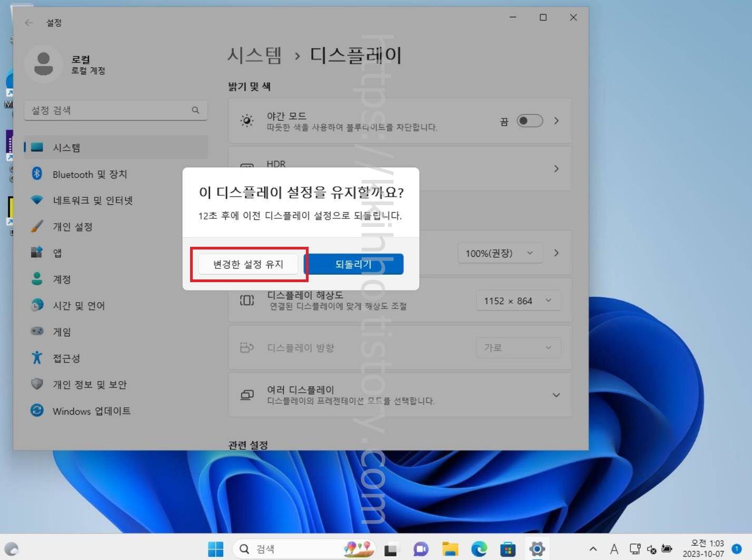Click the '되돌리기' revert button
Screen dimensions: 752x560
pyautogui.click(x=354, y=264)
